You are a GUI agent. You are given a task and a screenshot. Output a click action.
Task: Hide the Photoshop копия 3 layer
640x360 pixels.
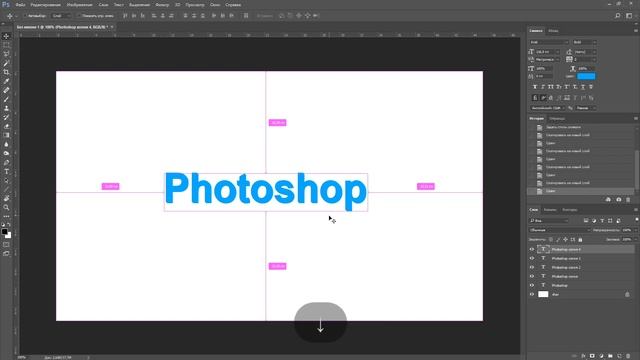[x=532, y=258]
